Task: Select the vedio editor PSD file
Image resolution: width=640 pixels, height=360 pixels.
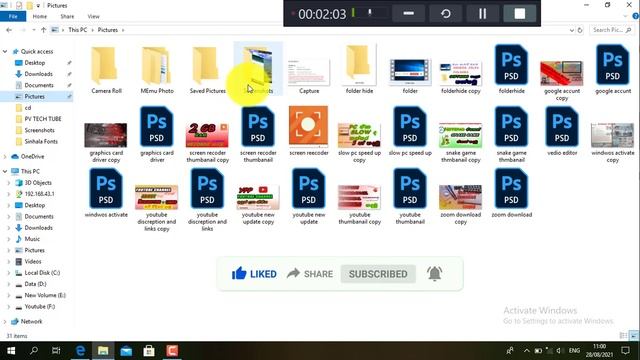Action: (x=562, y=127)
